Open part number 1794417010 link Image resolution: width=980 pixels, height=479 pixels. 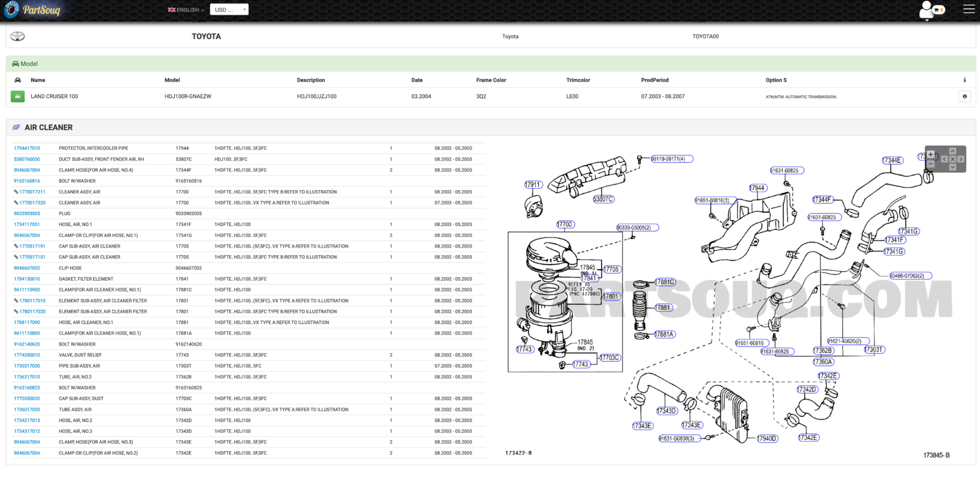(x=27, y=148)
